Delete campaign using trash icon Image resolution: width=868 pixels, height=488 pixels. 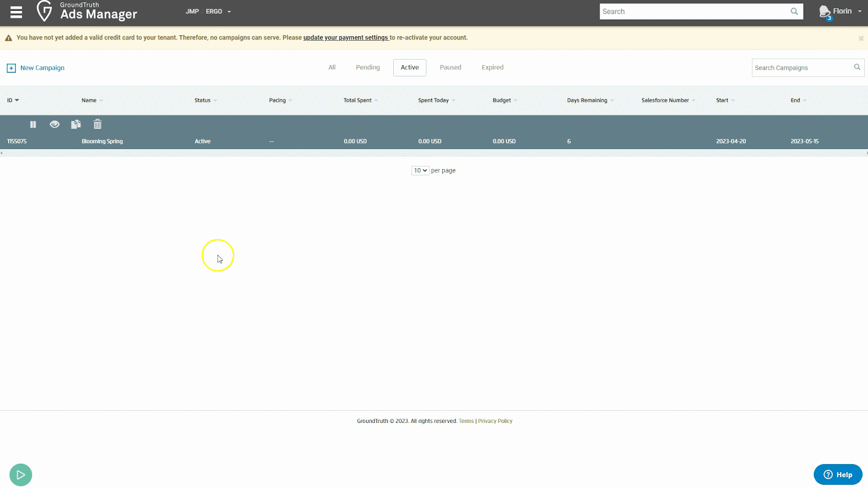(x=98, y=125)
